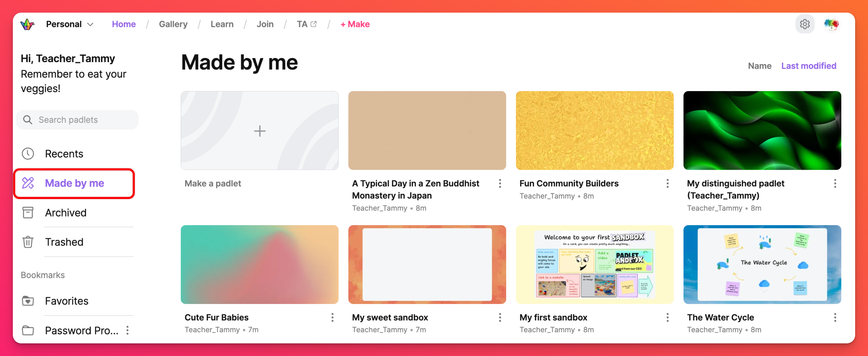This screenshot has height=356, width=868.
Task: Click the + Make link
Action: tap(355, 24)
